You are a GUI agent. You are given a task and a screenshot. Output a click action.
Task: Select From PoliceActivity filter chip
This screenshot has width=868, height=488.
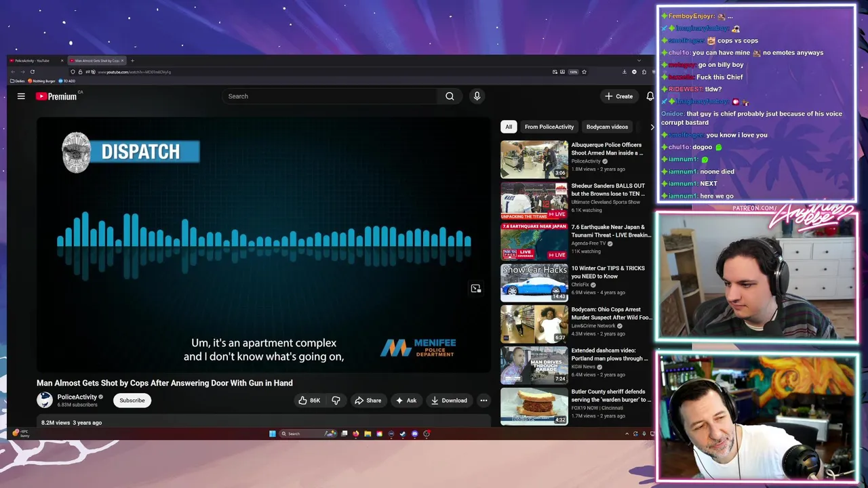click(x=549, y=127)
